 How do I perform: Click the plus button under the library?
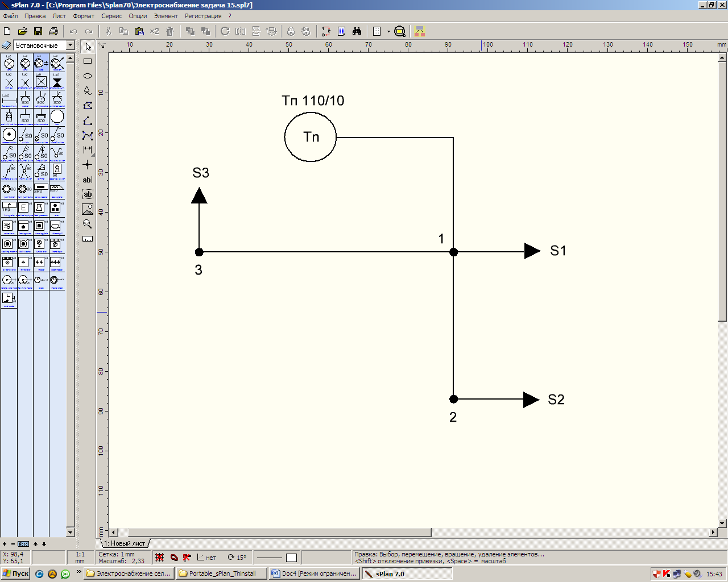(5, 544)
